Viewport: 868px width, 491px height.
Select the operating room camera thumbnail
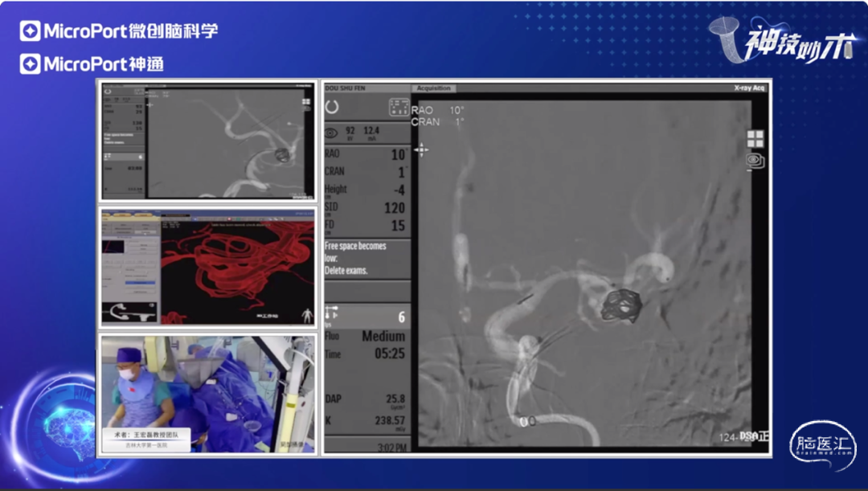point(207,394)
